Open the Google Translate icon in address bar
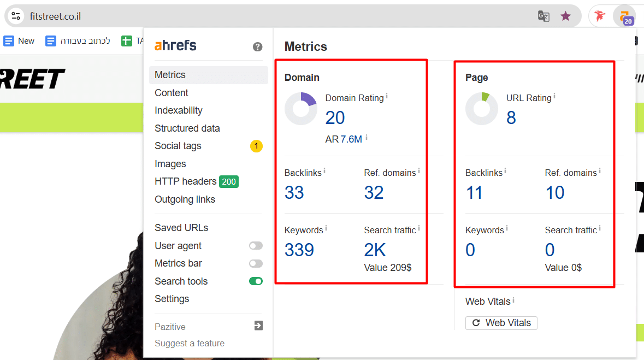The width and height of the screenshot is (644, 360). pyautogui.click(x=543, y=16)
